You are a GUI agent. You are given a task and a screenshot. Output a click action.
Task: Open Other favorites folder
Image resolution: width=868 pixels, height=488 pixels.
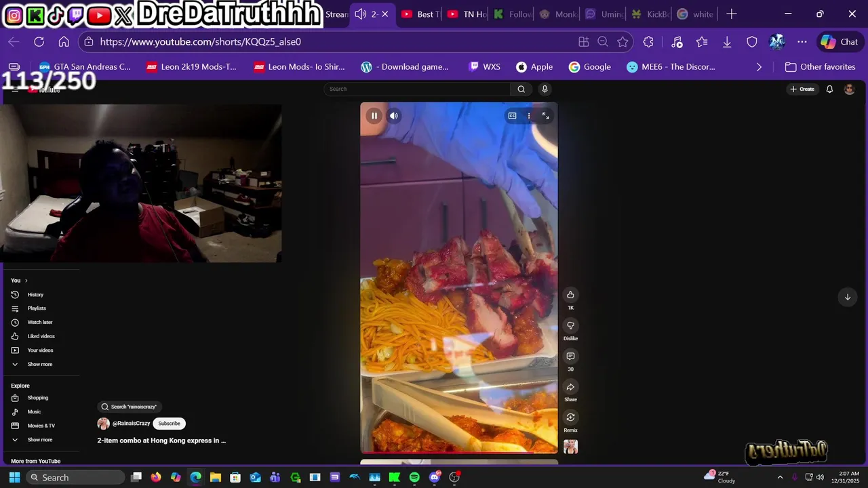tap(820, 67)
